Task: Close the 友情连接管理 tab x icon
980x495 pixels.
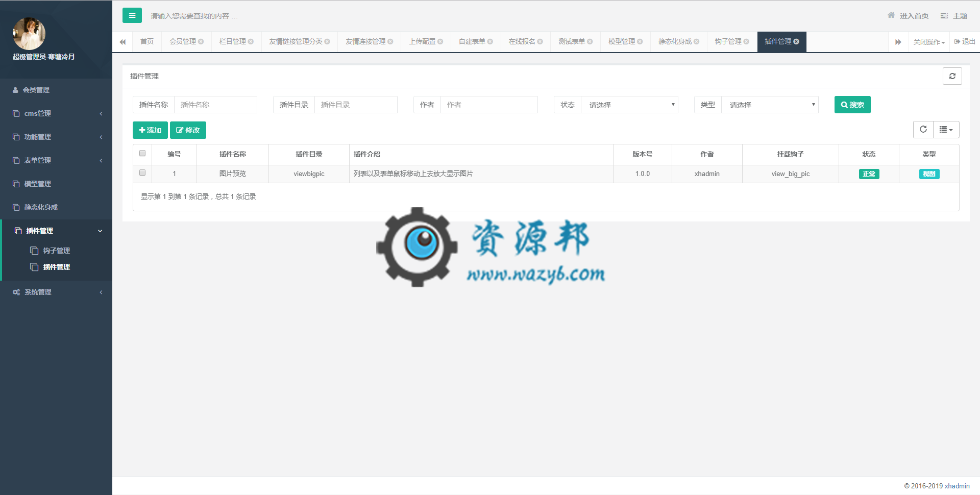Action: pyautogui.click(x=390, y=41)
